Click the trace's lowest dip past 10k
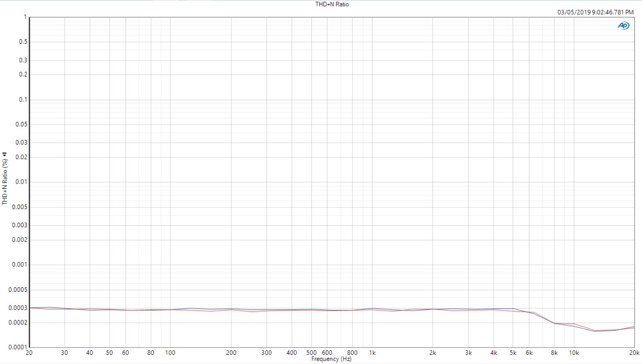Viewport: 642px width, 364px height. pos(595,331)
